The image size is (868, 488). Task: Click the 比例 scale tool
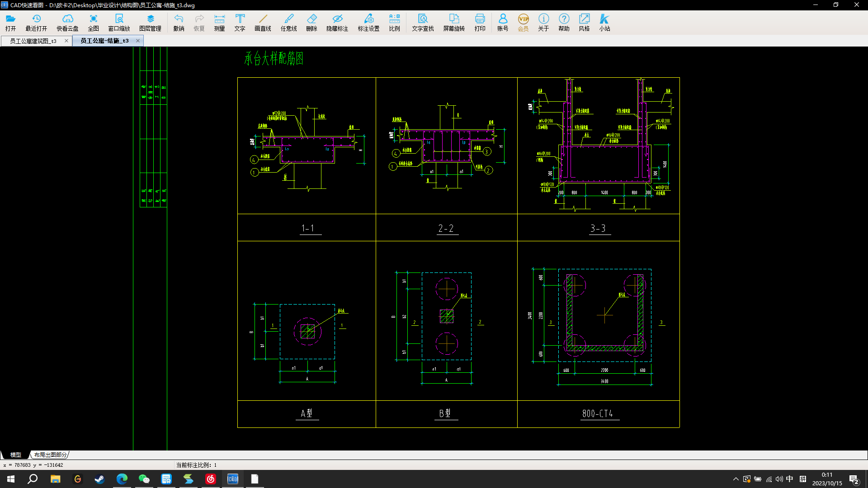click(394, 22)
